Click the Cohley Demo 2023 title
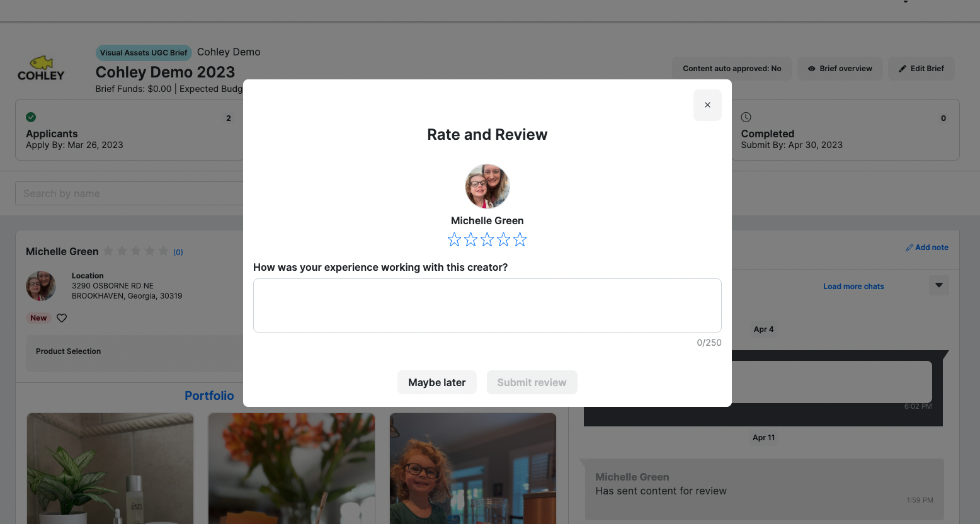Viewport: 980px width, 524px height. (165, 72)
